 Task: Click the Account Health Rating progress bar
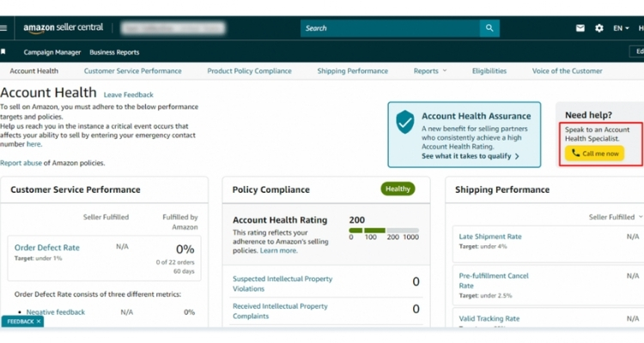(x=384, y=230)
